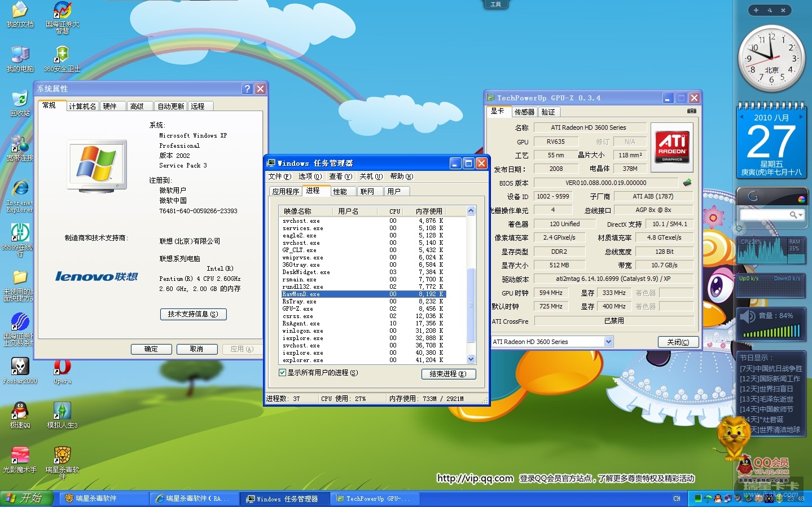Click the BIOS save icon in GPU-Z
Viewport: 812px width, 507px height.
687,183
